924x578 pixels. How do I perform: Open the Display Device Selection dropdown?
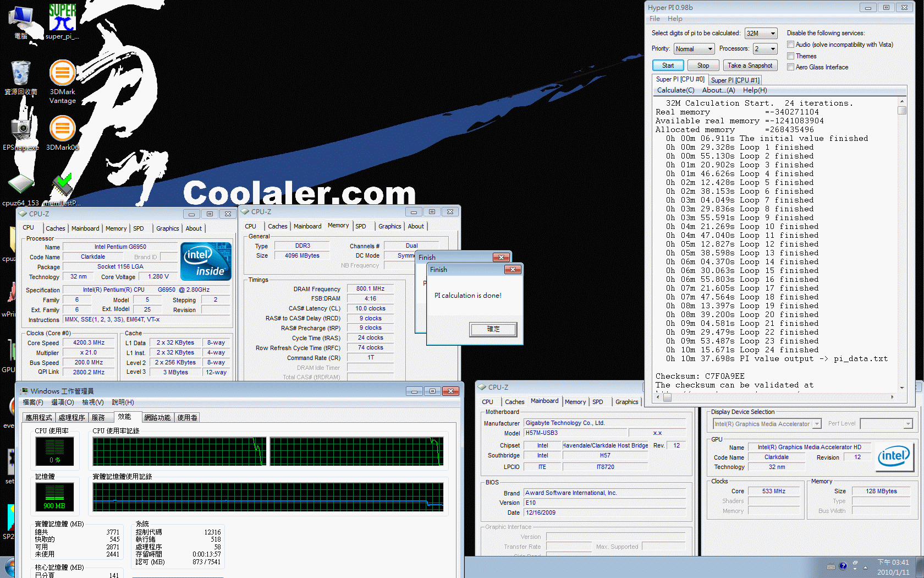(767, 424)
